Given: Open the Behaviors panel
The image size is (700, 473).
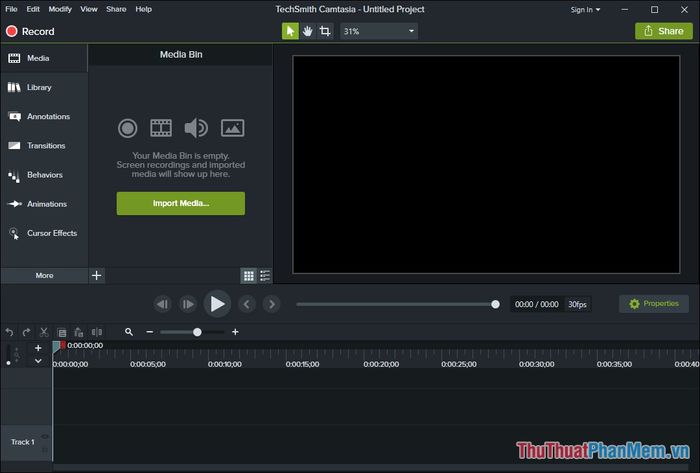Looking at the screenshot, I should [44, 175].
